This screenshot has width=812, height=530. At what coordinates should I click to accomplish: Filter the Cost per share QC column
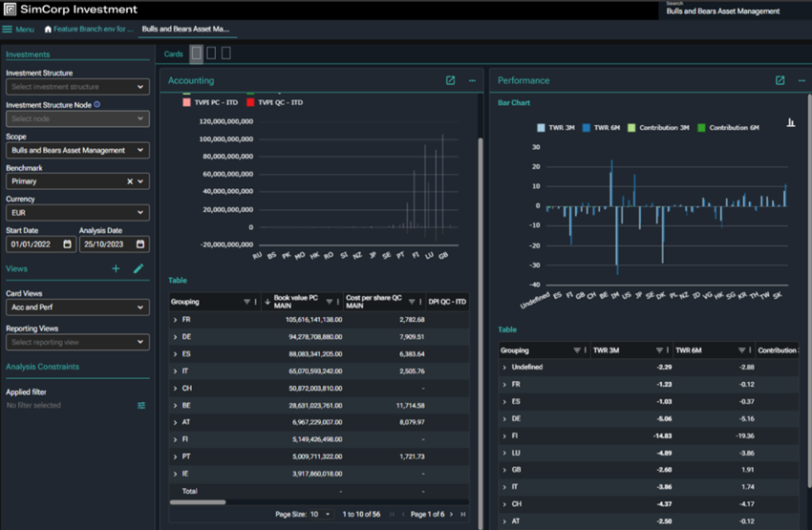click(412, 302)
